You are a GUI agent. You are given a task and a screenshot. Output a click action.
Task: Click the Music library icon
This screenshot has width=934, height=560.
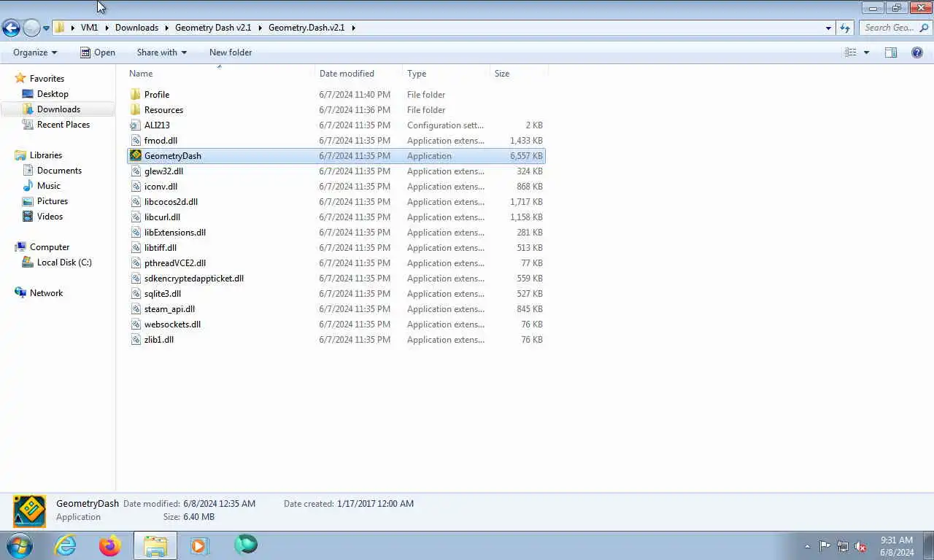(28, 186)
